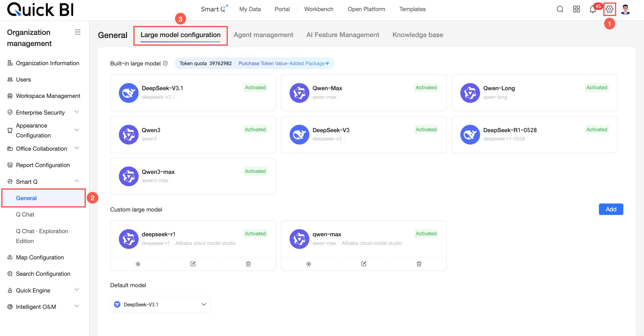
Task: Open the settings gear icon
Action: click(x=609, y=9)
